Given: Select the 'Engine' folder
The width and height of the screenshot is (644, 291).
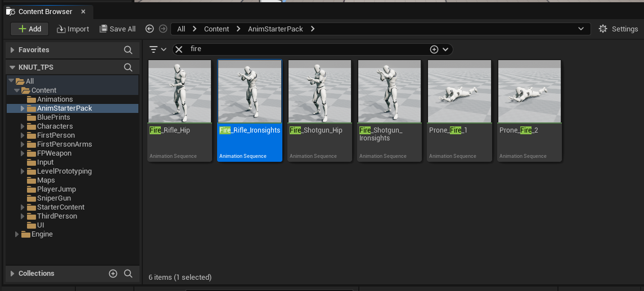Looking at the screenshot, I should [42, 234].
